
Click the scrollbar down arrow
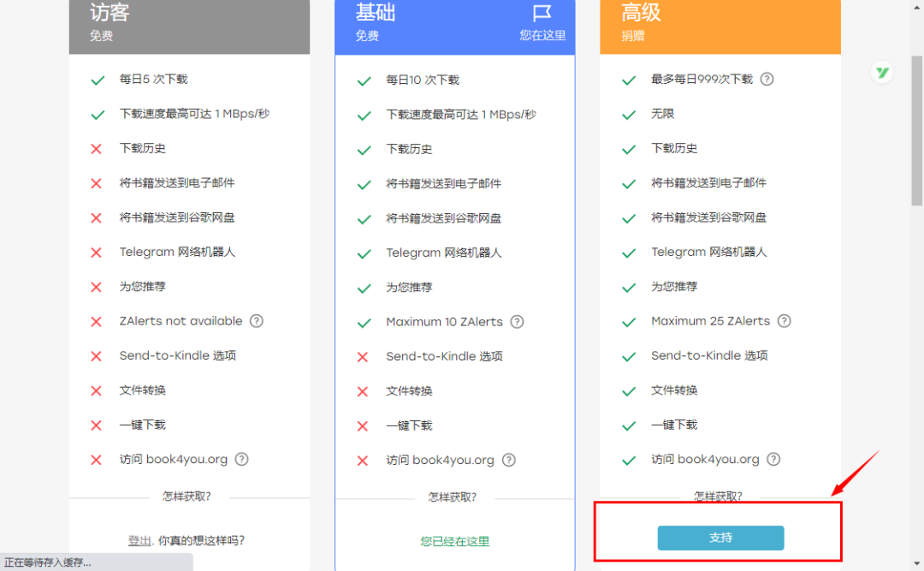[917, 564]
